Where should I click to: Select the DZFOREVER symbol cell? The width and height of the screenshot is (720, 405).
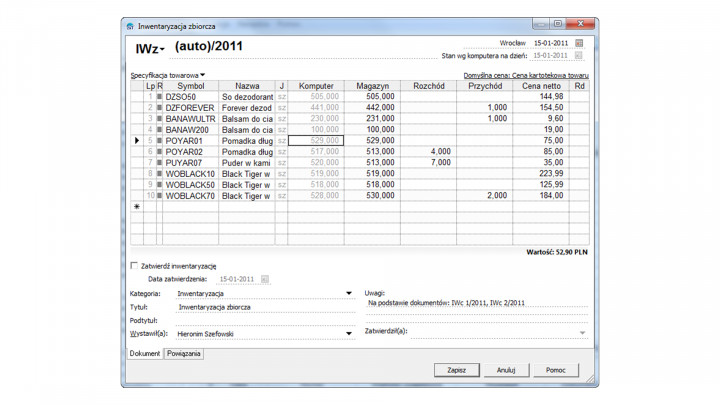[191, 108]
